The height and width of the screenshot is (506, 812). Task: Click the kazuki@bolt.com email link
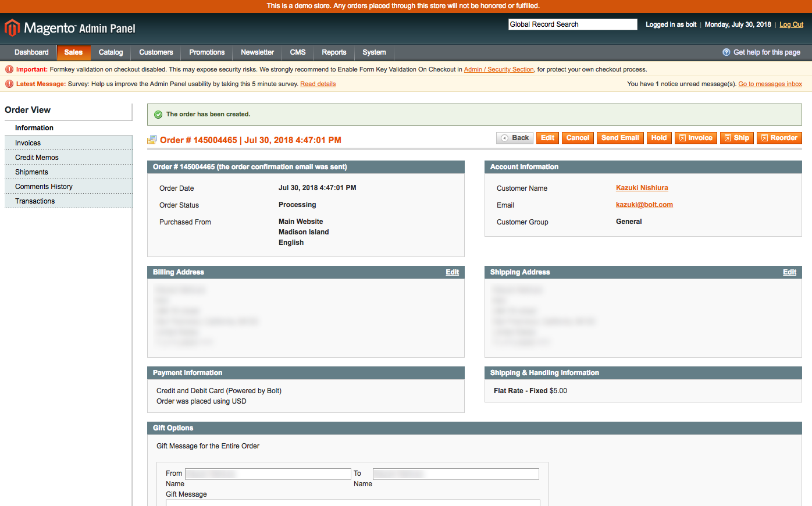pyautogui.click(x=644, y=205)
